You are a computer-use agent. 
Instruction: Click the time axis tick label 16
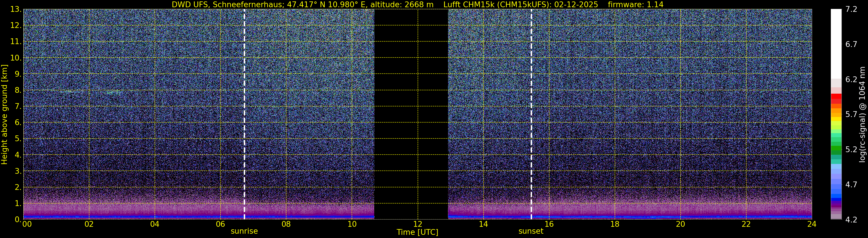(x=549, y=224)
